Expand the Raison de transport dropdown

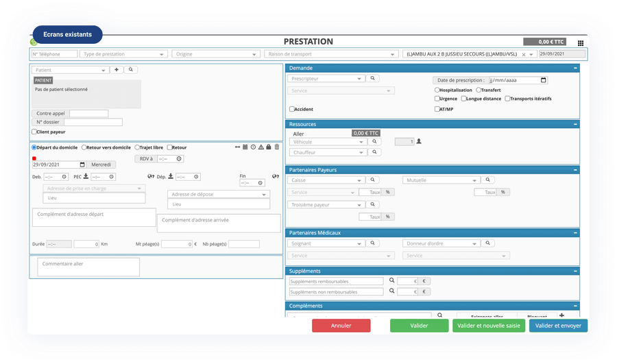pos(331,54)
